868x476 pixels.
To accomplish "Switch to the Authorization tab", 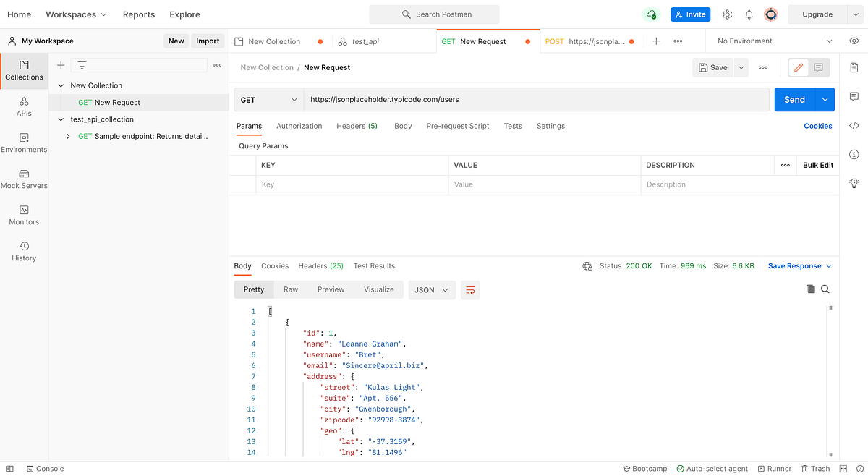I will point(299,126).
